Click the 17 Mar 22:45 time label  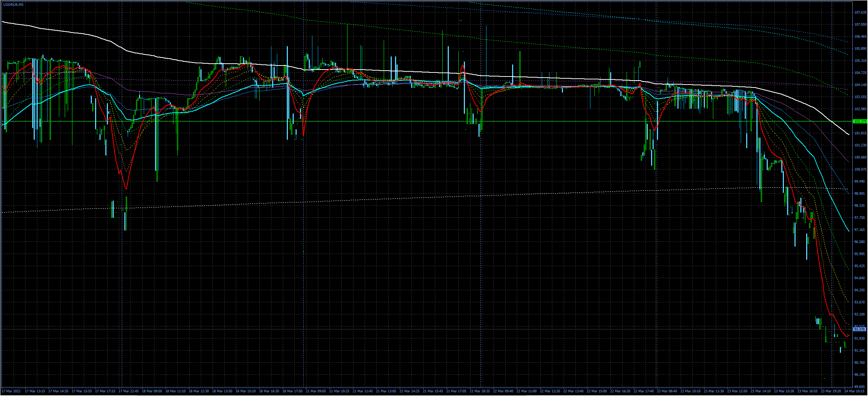pos(128,391)
